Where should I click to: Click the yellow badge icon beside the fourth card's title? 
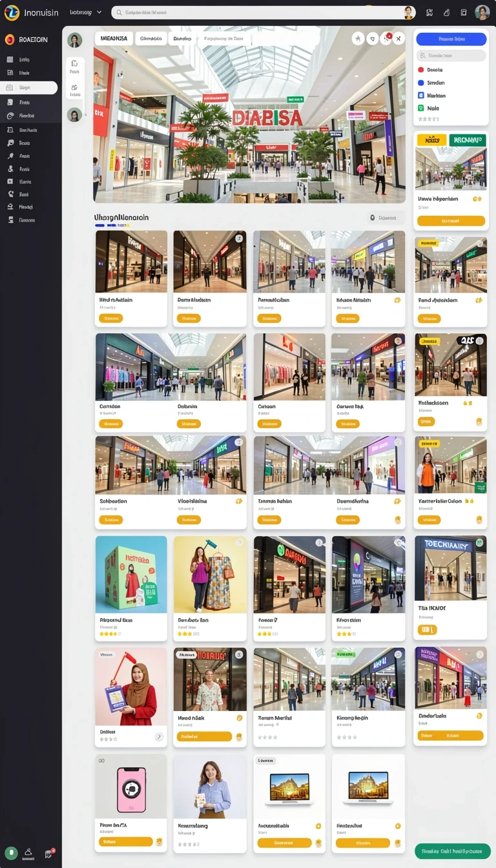pos(397,300)
